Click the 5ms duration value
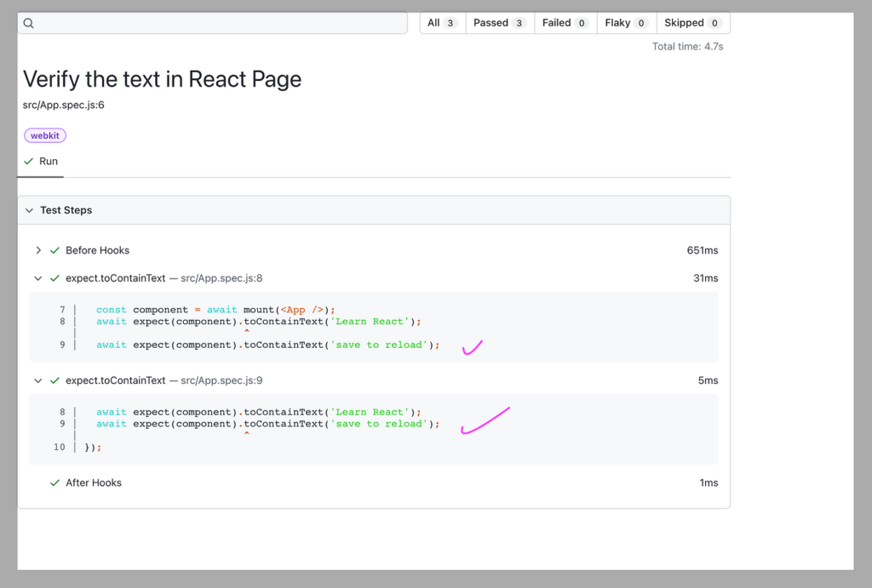Viewport: 872px width, 588px height. point(708,380)
